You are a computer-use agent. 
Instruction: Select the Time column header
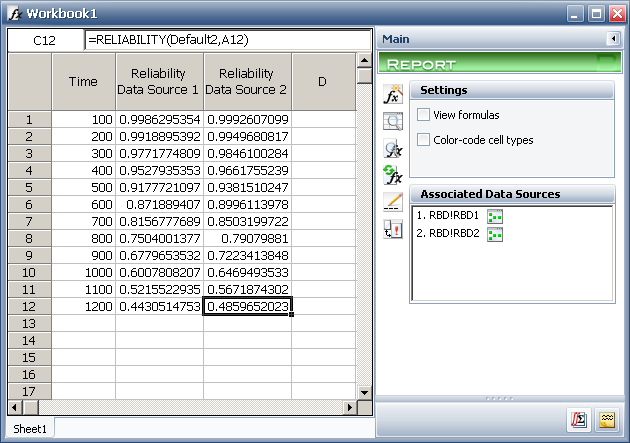point(84,82)
